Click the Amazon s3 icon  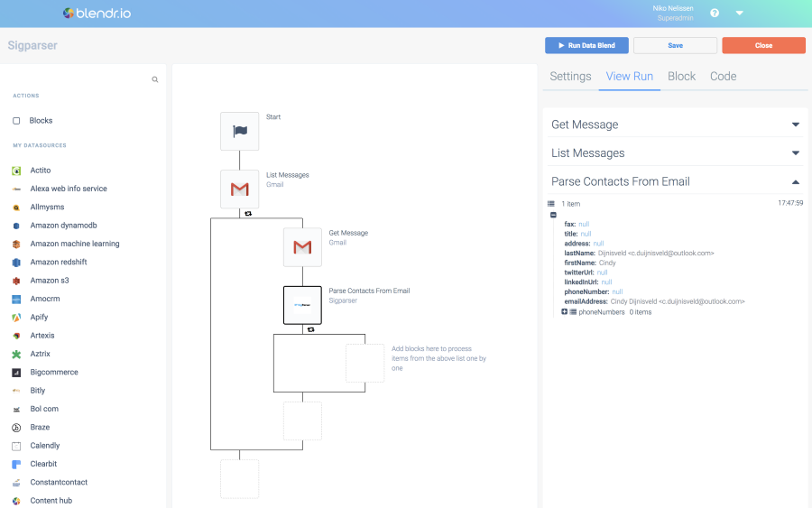(16, 281)
